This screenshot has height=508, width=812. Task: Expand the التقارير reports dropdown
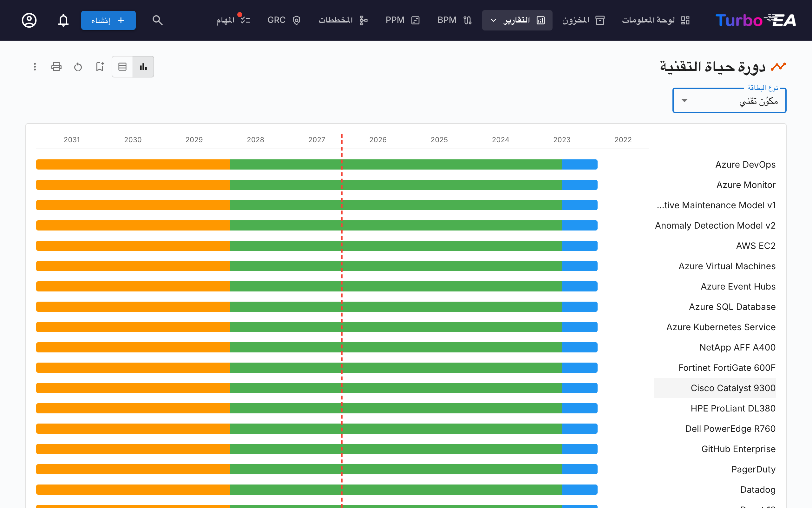(517, 20)
